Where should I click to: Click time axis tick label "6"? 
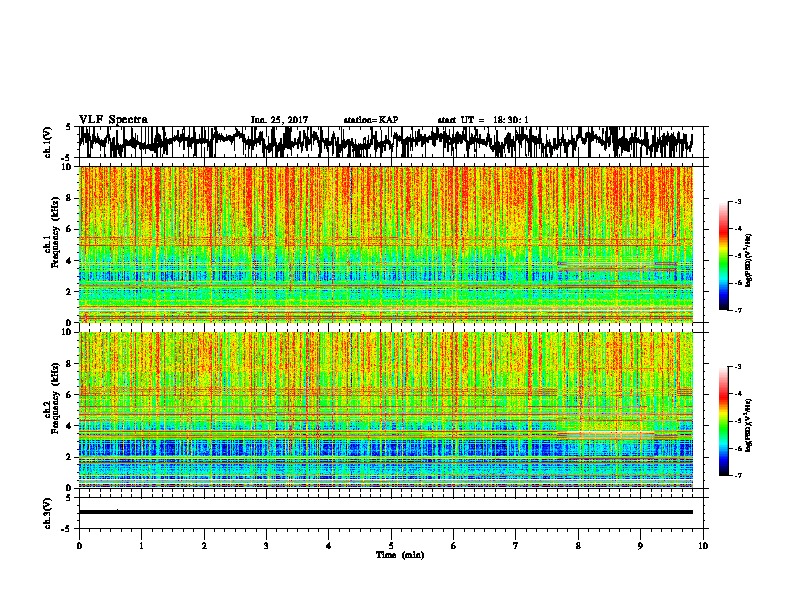(454, 546)
